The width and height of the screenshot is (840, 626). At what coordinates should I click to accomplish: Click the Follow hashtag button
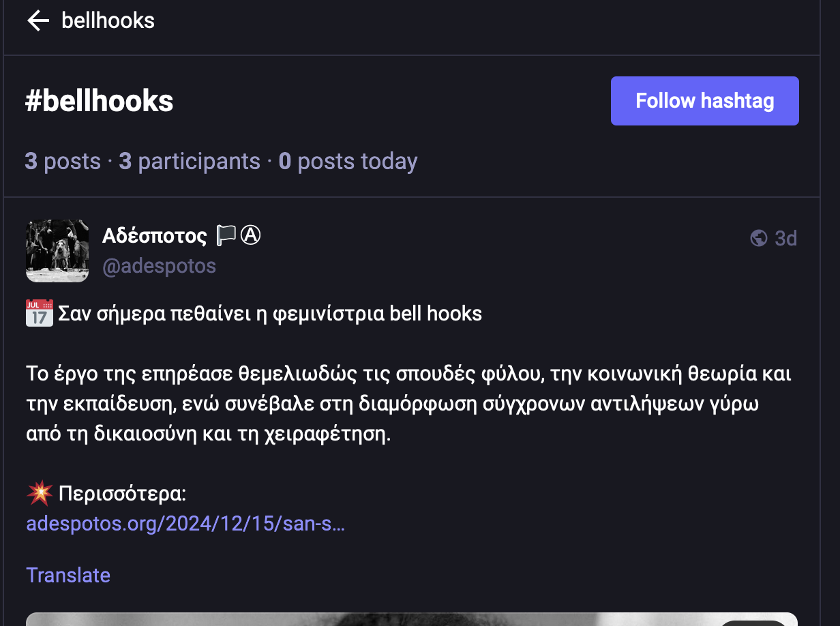point(704,101)
